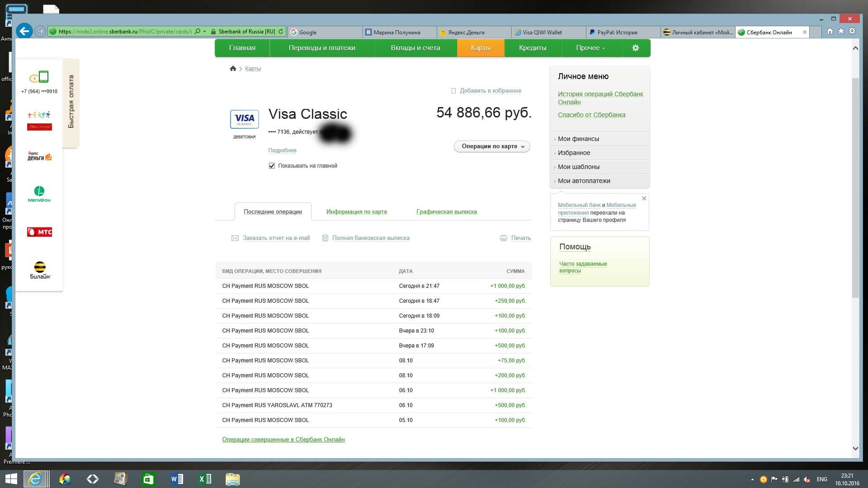Open Windows Store from the taskbar

click(x=148, y=479)
